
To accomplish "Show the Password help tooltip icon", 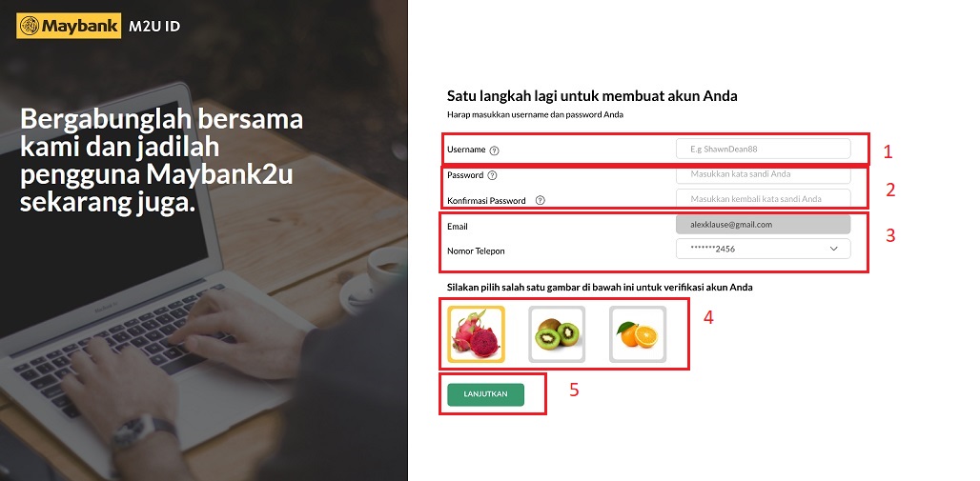I will tap(492, 175).
